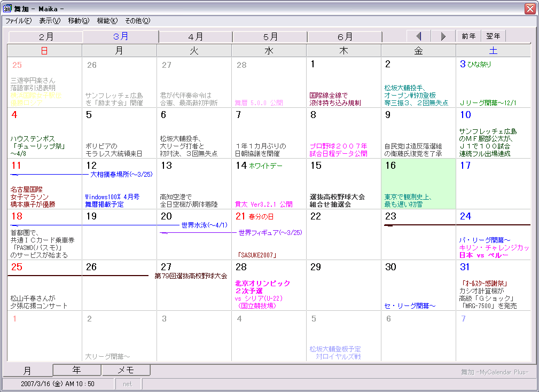Switch to the 2月 month tab
The width and height of the screenshot is (539, 392).
tap(46, 37)
